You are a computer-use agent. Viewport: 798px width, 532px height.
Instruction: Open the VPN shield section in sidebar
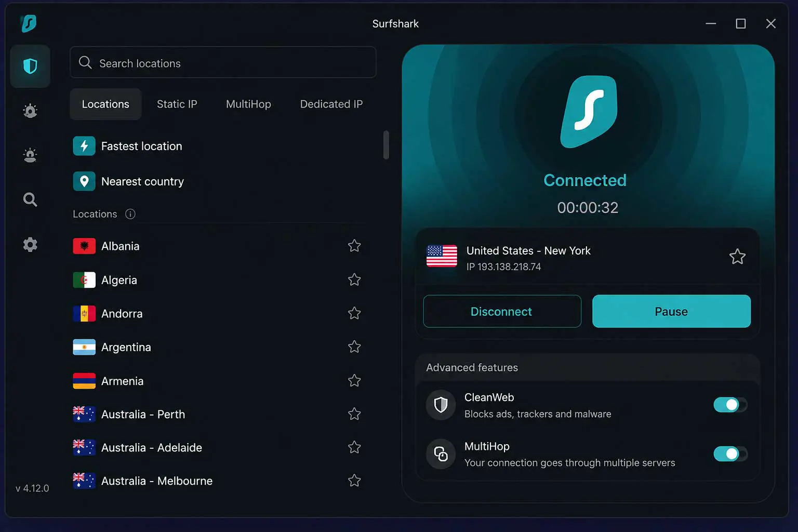[x=30, y=66]
